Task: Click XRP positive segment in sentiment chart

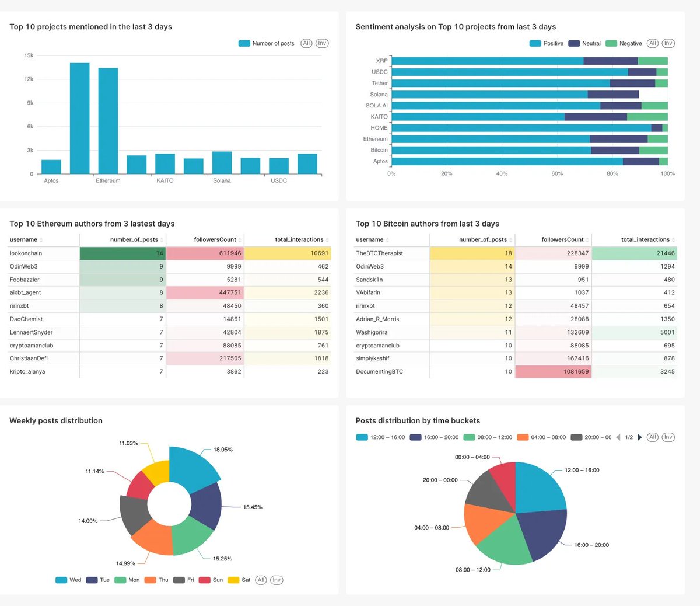Action: 488,61
